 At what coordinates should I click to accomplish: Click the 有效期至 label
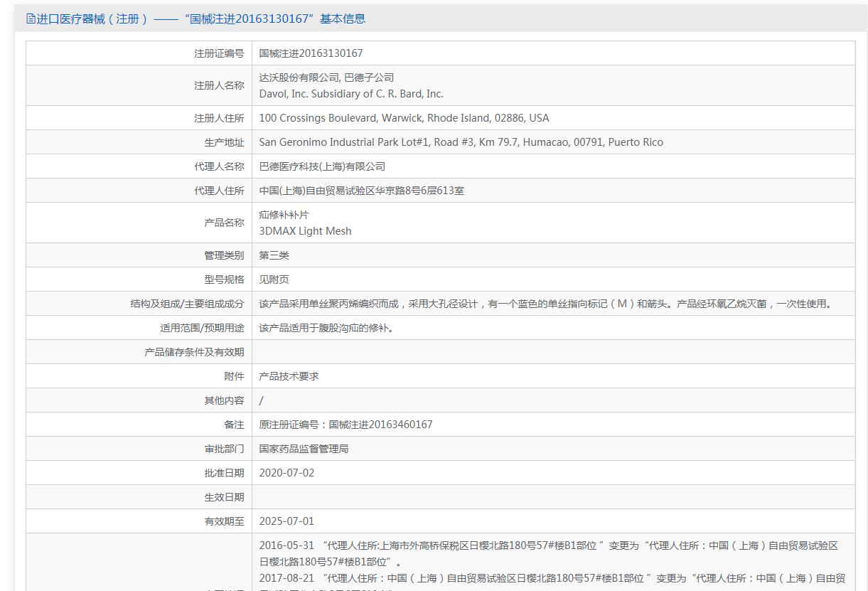(x=224, y=521)
